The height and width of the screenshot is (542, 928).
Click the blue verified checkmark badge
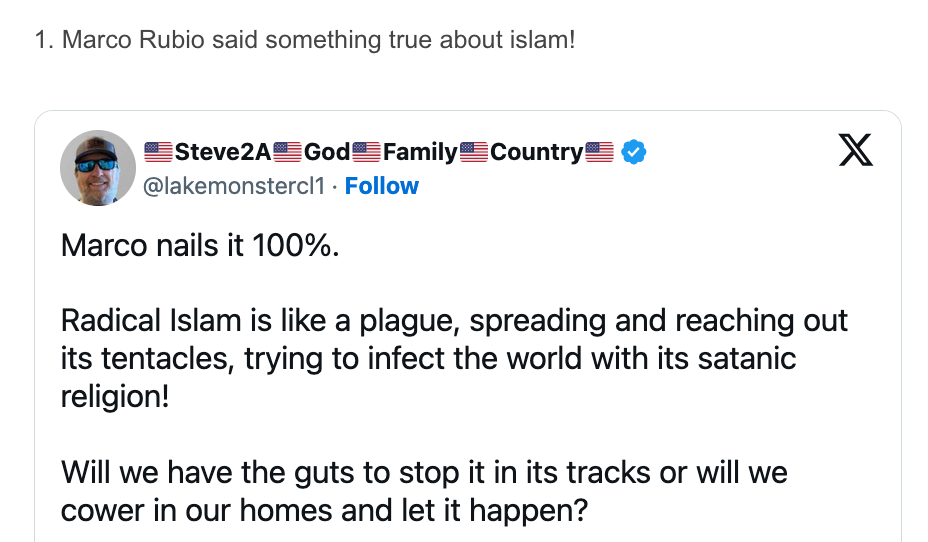(x=634, y=152)
